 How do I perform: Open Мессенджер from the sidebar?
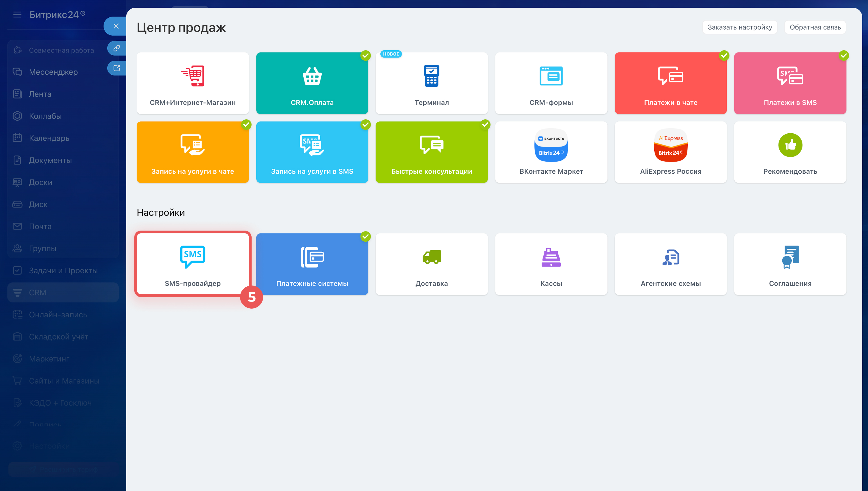[x=53, y=72]
